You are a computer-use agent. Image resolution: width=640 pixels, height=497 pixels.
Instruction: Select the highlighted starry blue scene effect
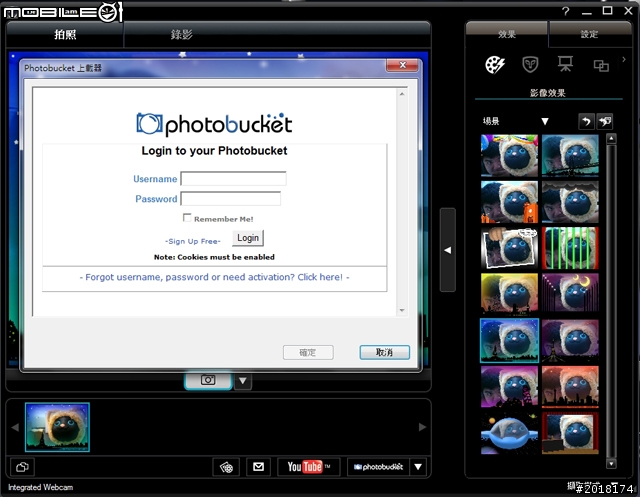[509, 341]
